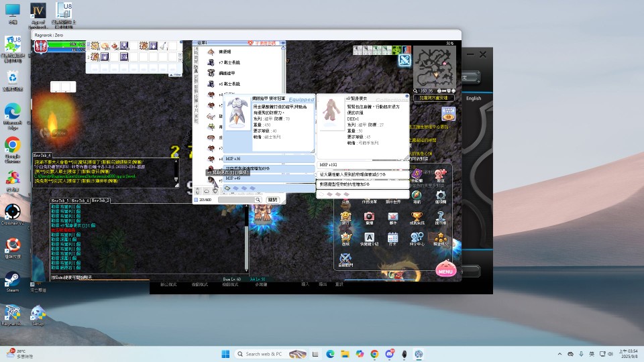
Task: Select the NewTab_5 chat tab
Action: pyautogui.click(x=60, y=200)
